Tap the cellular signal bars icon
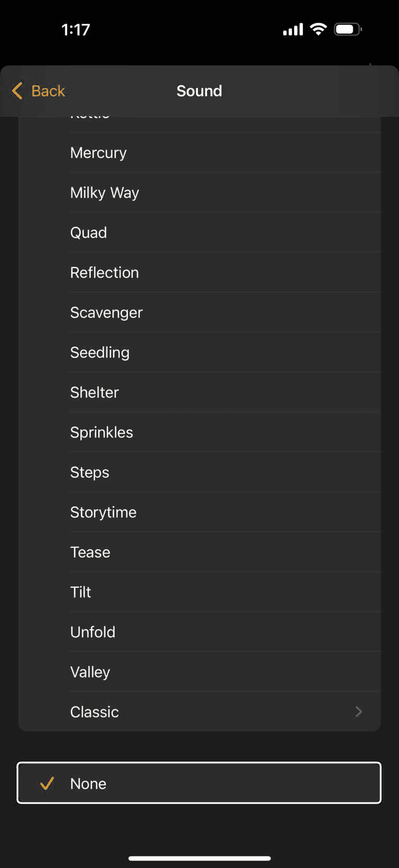The height and width of the screenshot is (868, 399). 293,29
